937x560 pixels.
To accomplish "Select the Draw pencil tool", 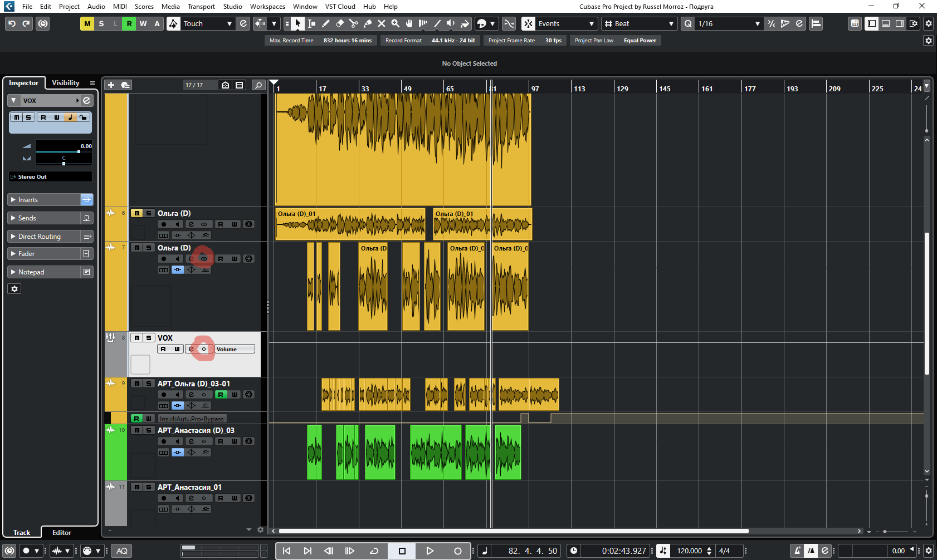I will 325,23.
